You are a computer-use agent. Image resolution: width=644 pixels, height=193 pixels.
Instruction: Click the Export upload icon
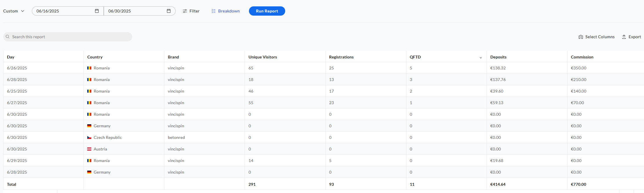click(624, 37)
